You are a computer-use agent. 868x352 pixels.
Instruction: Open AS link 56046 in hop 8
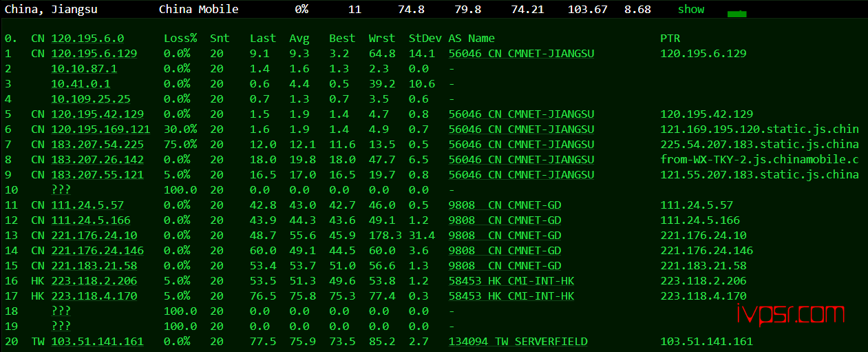(x=521, y=160)
